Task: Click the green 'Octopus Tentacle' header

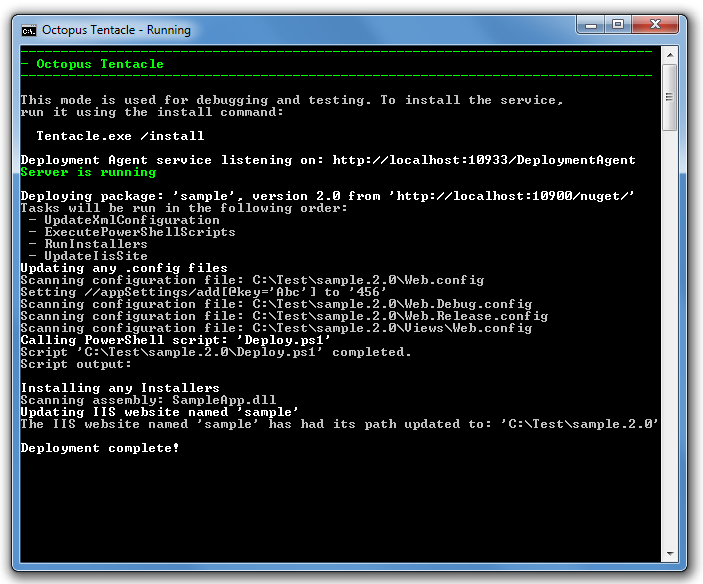Action: click(100, 64)
